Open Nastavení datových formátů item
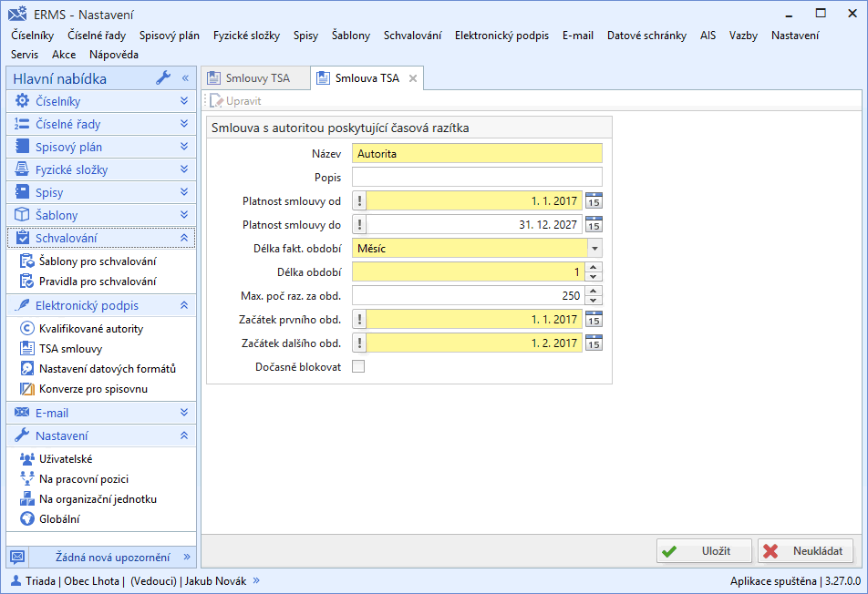The height and width of the screenshot is (594, 868). pos(107,368)
